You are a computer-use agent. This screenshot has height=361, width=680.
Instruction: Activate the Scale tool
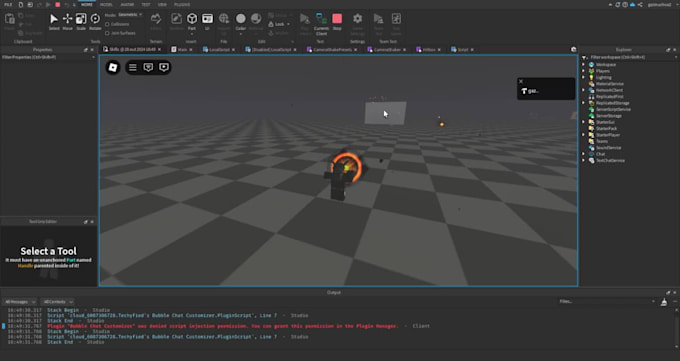(x=81, y=22)
